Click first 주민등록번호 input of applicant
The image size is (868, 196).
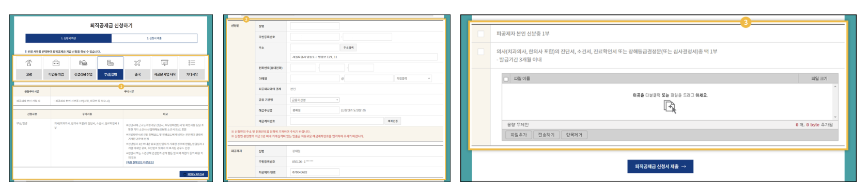tap(315, 37)
